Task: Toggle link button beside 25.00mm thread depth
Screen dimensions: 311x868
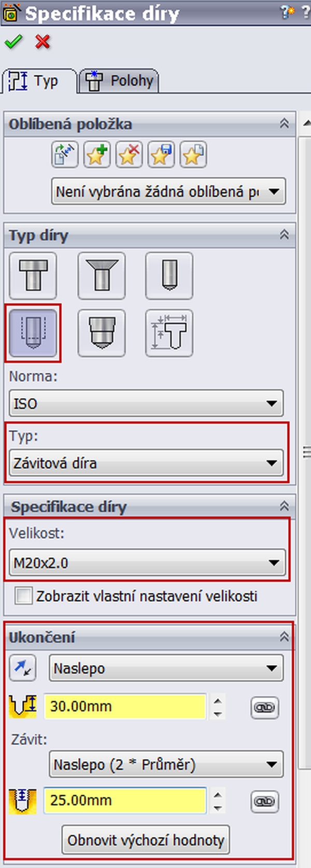Action: [x=265, y=801]
